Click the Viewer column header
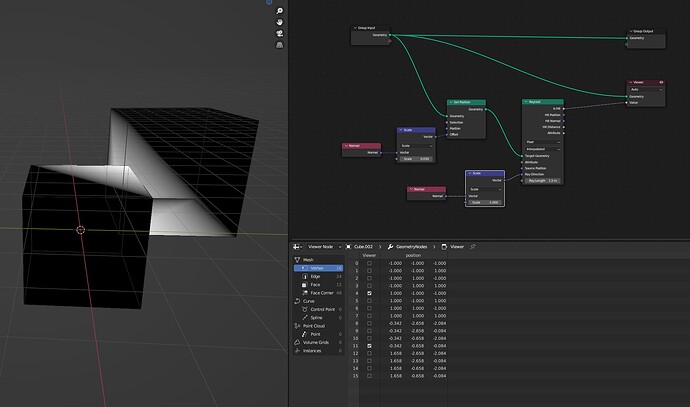 pos(369,256)
